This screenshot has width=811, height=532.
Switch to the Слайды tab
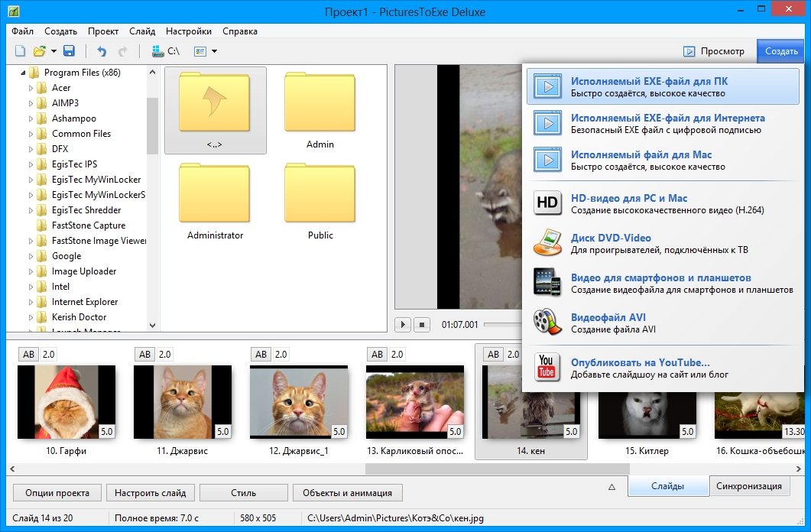click(x=668, y=486)
